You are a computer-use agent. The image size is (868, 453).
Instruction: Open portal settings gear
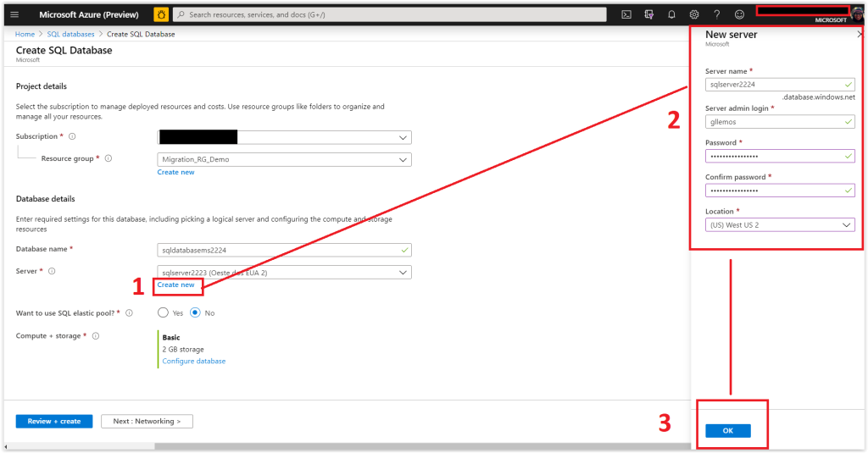pos(694,15)
